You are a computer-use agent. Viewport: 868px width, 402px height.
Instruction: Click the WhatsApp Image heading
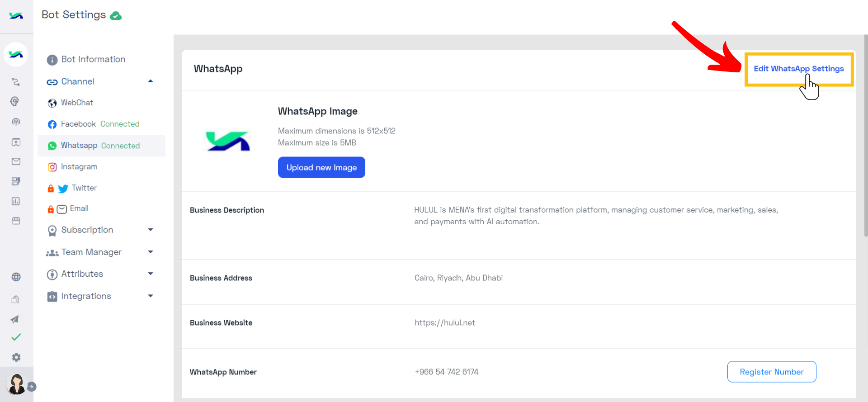tap(318, 111)
